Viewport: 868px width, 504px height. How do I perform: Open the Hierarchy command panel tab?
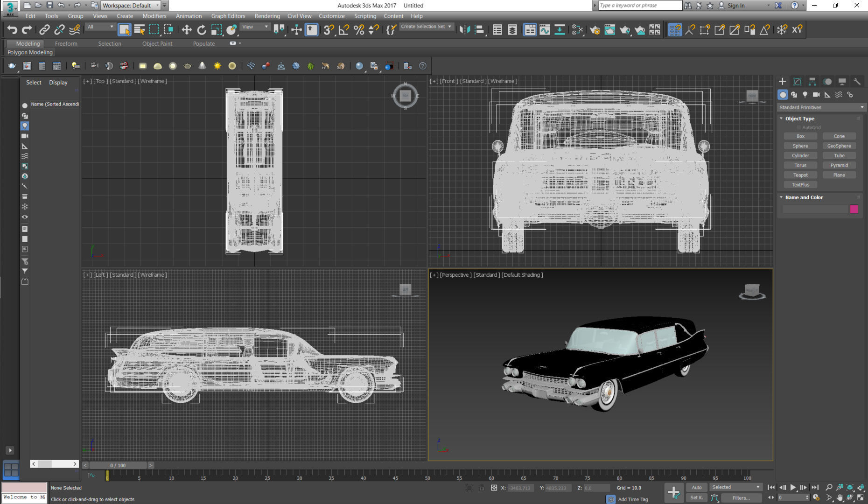point(812,82)
